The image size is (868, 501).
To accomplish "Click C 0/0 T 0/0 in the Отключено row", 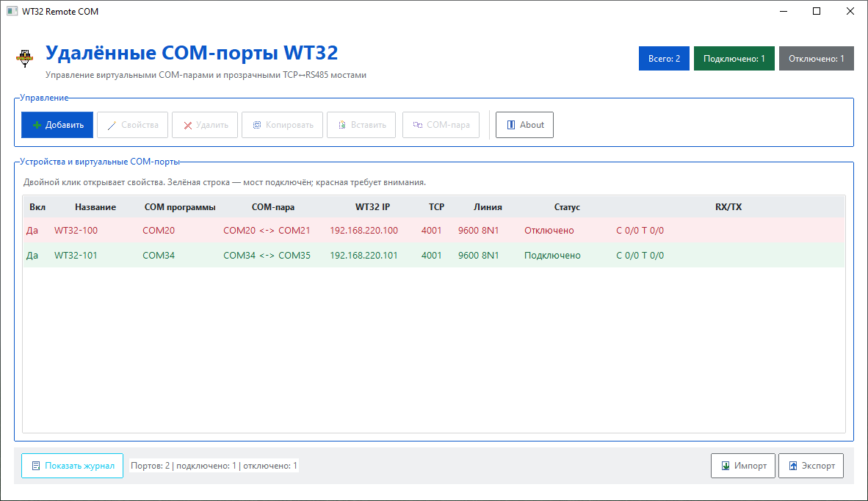I will 640,230.
